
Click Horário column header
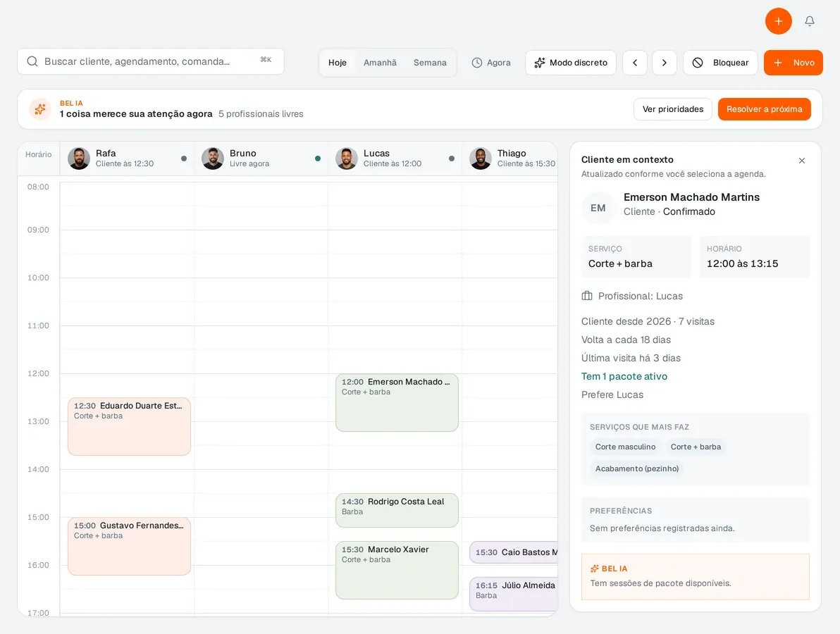39,154
